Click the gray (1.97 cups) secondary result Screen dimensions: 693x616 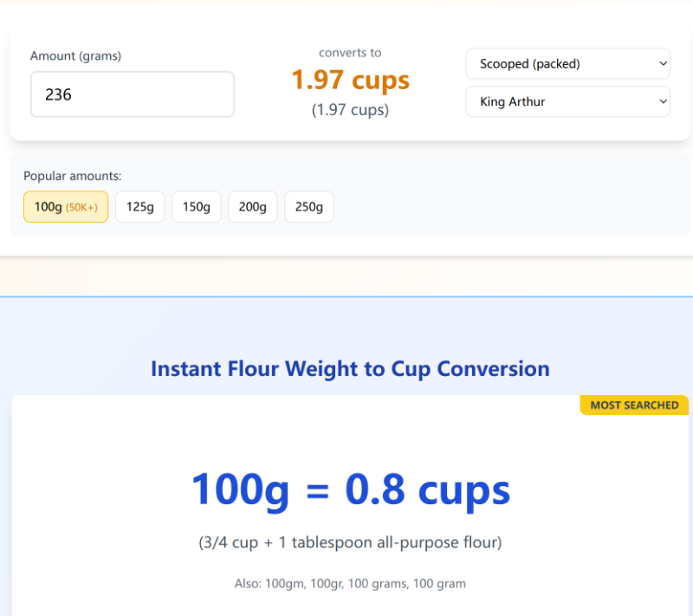350,110
